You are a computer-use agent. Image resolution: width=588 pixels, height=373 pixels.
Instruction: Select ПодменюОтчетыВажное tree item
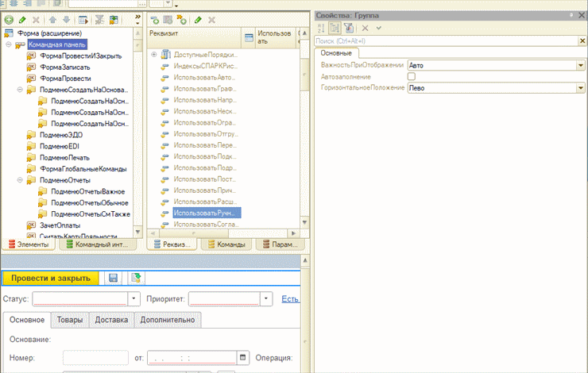click(87, 191)
